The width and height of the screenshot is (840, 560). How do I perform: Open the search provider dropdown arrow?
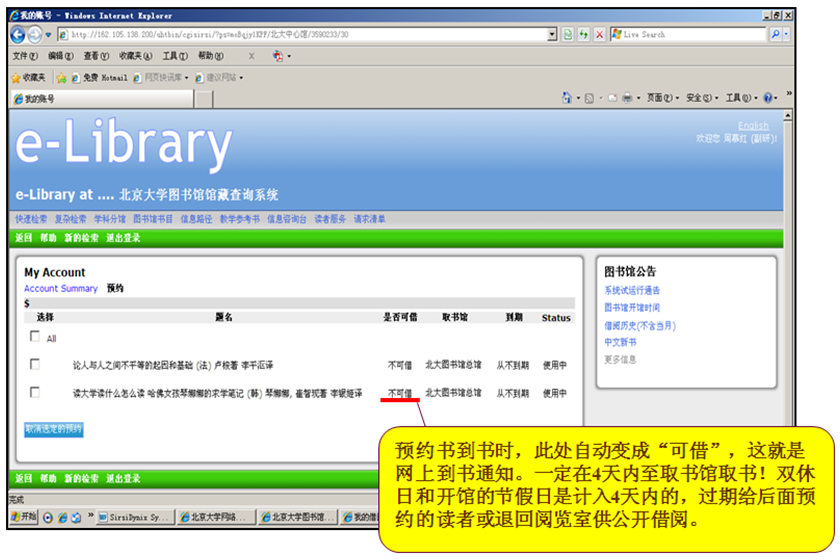point(786,34)
